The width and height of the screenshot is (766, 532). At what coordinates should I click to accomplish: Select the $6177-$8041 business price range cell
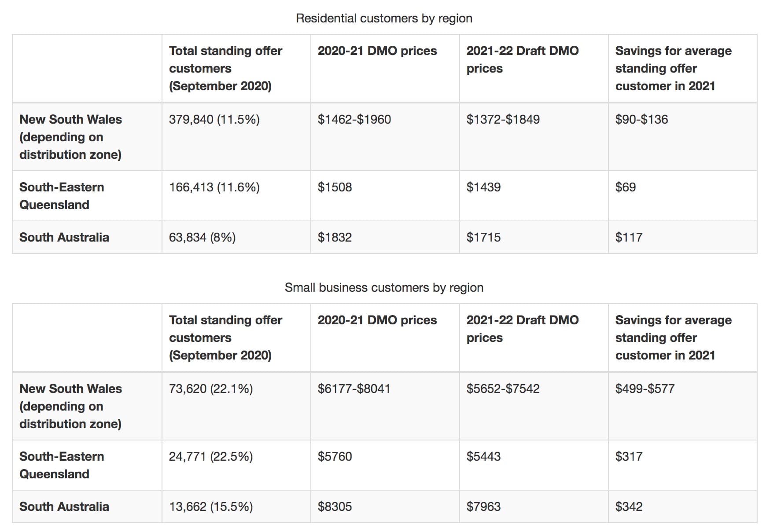pos(354,389)
